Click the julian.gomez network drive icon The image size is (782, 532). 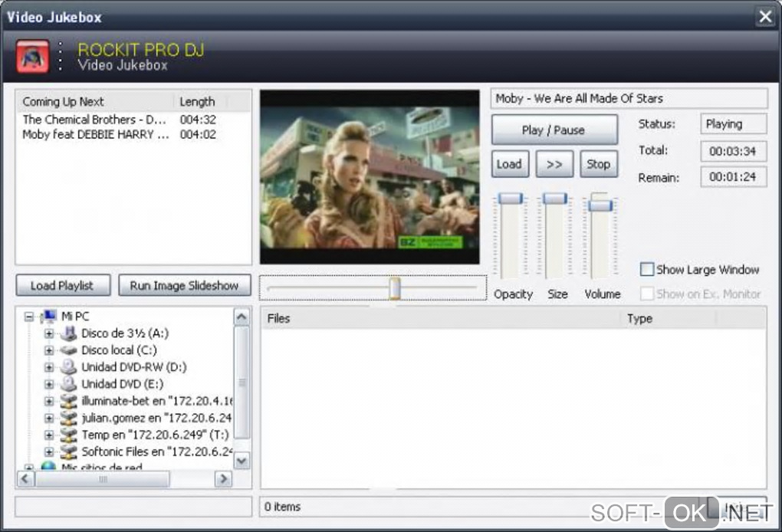click(x=68, y=418)
